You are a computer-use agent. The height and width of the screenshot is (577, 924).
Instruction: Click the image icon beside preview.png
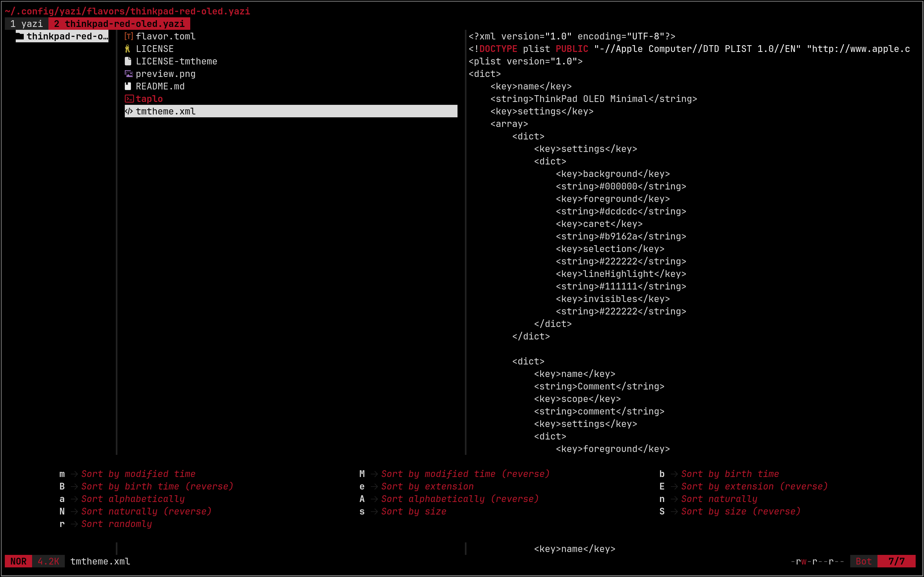[x=129, y=74]
